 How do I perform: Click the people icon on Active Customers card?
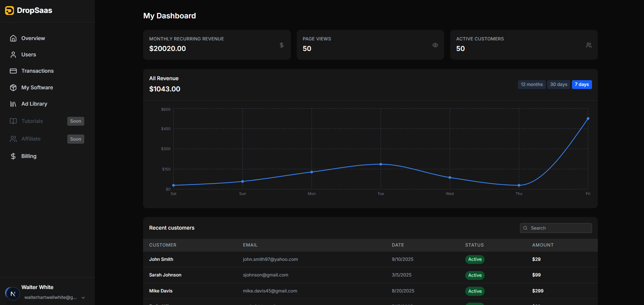point(589,45)
